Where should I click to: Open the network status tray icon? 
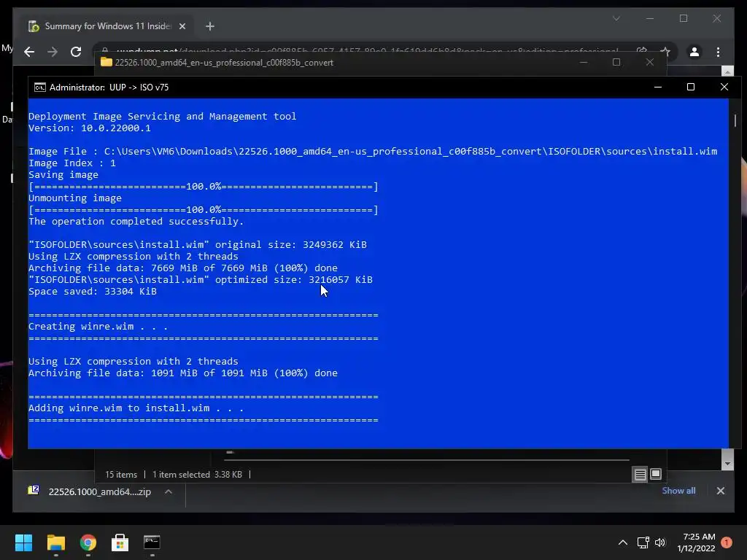tap(643, 542)
